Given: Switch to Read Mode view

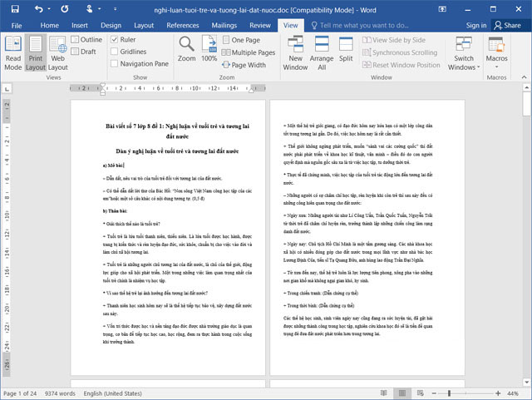Looking at the screenshot, I should coord(13,53).
